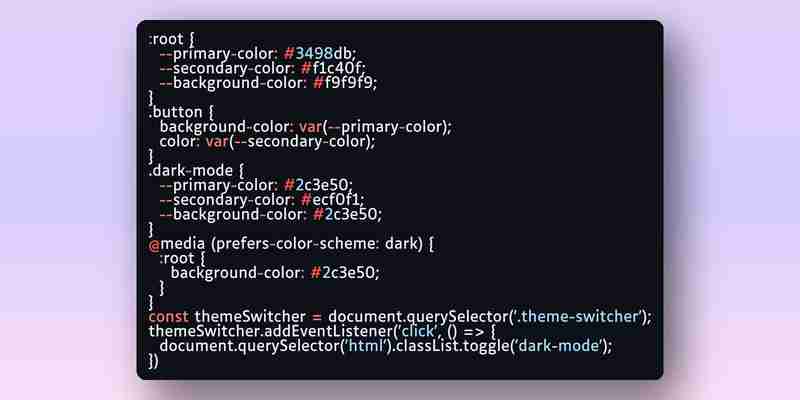The width and height of the screenshot is (800, 400).
Task: Click the classList.toggle method text
Action: (x=454, y=346)
